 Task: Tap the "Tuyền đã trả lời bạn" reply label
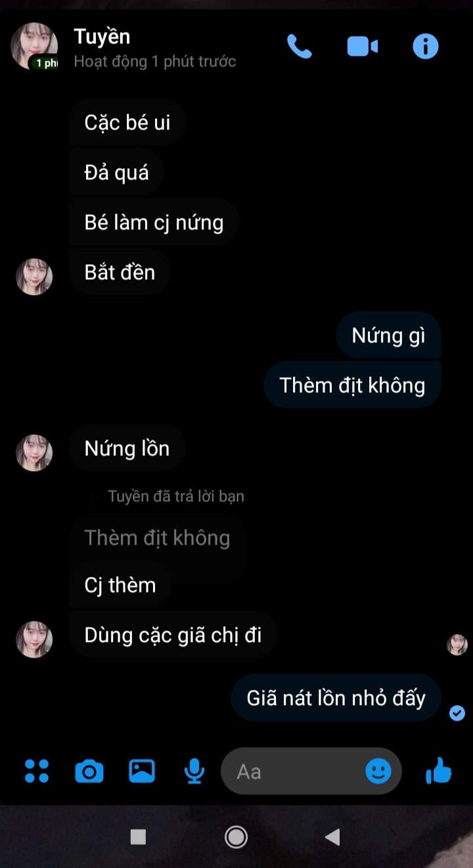pyautogui.click(x=176, y=496)
